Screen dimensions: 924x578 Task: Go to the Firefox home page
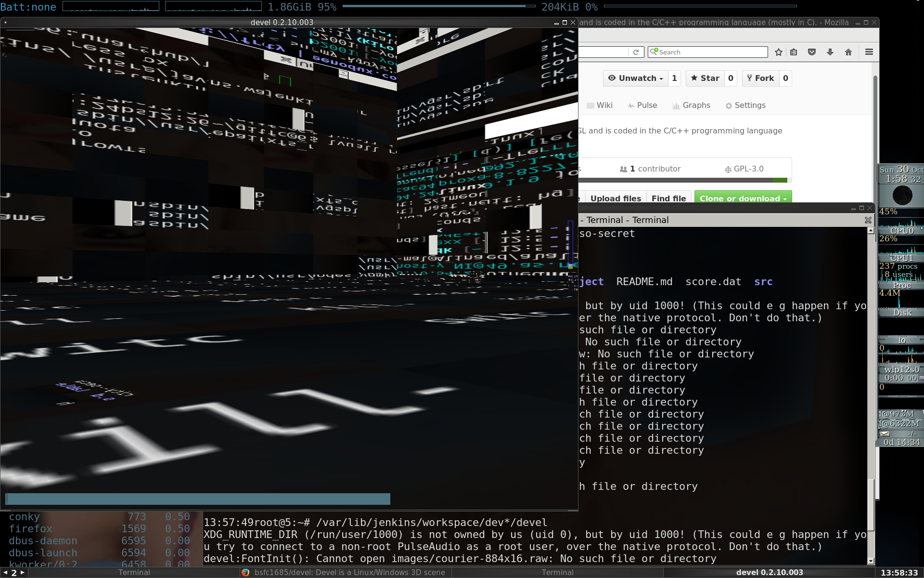point(848,52)
